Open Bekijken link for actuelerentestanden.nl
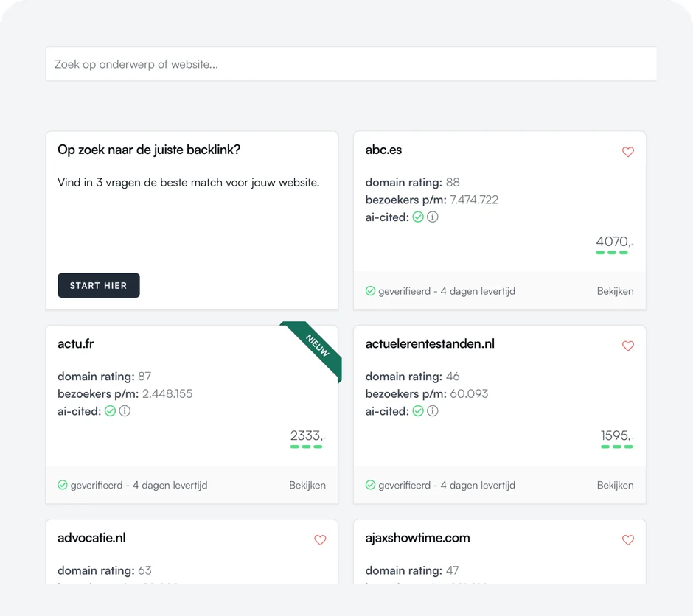Image resolution: width=693 pixels, height=616 pixels. pyautogui.click(x=615, y=485)
